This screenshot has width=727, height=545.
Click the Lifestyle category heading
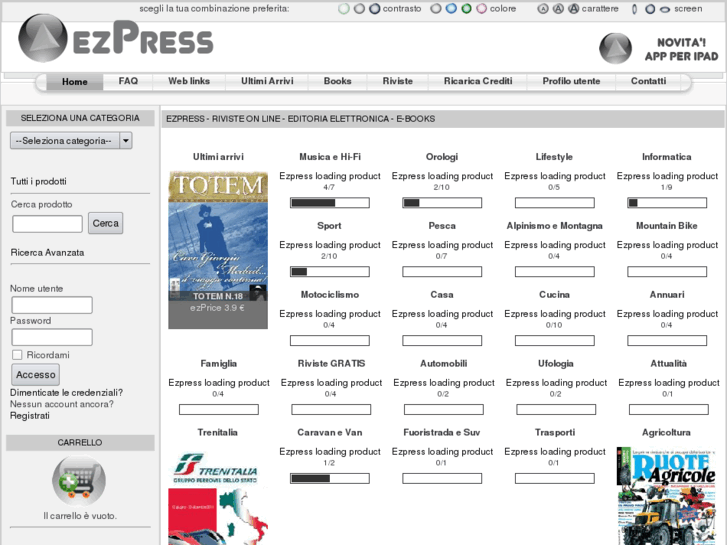554,157
